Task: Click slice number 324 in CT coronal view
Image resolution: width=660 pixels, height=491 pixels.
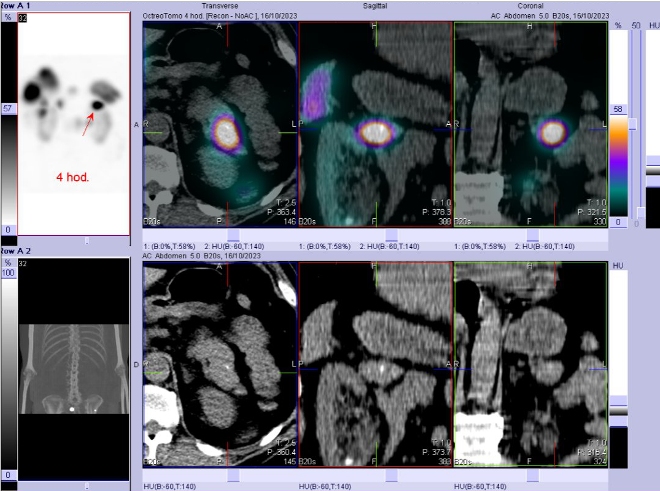Action: pyautogui.click(x=599, y=462)
